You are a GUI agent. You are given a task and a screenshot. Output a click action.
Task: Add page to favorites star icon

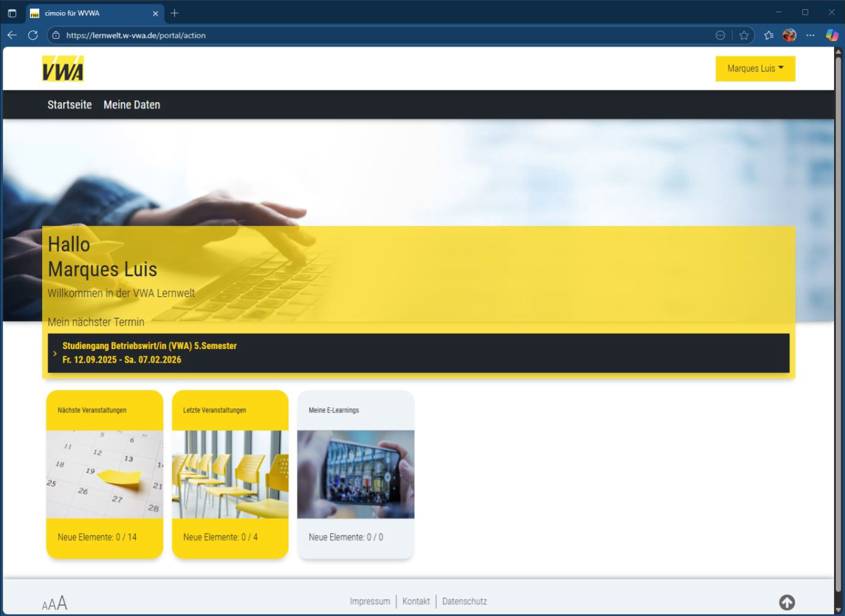coord(744,35)
